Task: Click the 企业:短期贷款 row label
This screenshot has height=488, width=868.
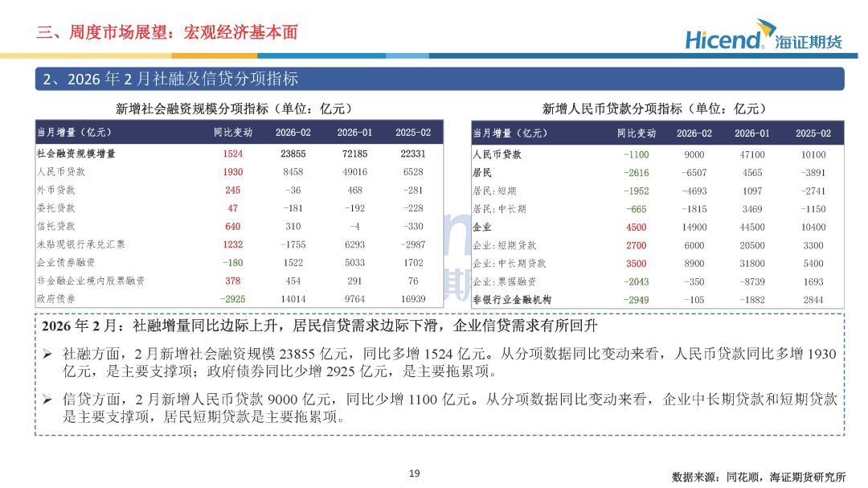Action: pos(504,245)
